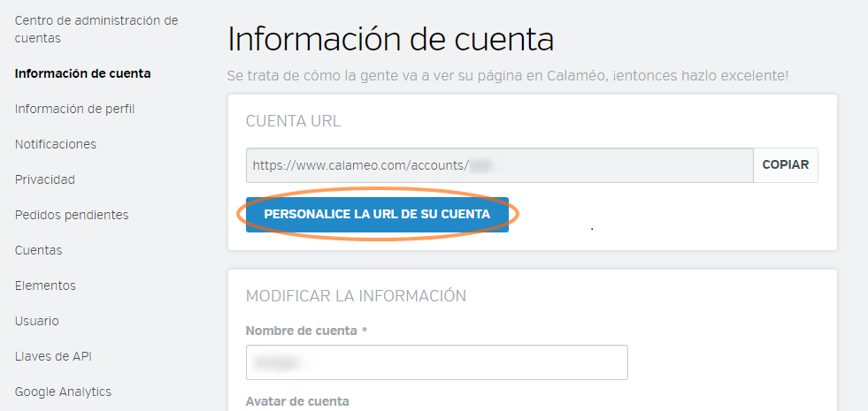Image resolution: width=868 pixels, height=411 pixels.
Task: Click the CUENTA URL section heading
Action: tap(293, 121)
